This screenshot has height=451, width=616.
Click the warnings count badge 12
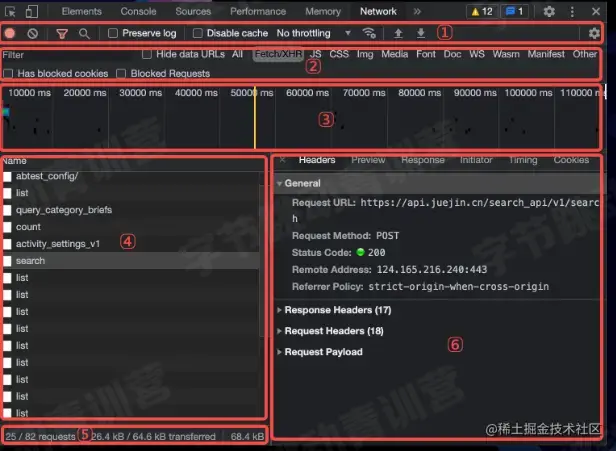pos(482,11)
